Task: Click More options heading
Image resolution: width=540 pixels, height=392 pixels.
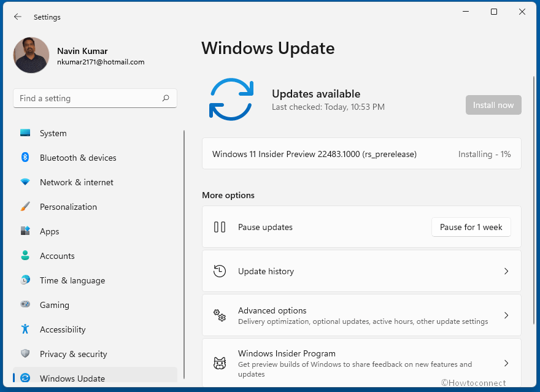Action: 228,195
